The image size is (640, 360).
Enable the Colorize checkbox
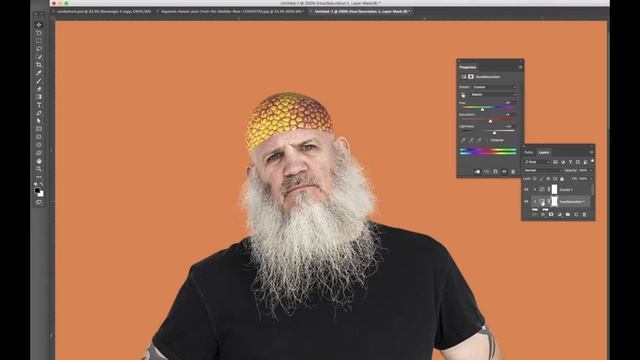pyautogui.click(x=489, y=140)
